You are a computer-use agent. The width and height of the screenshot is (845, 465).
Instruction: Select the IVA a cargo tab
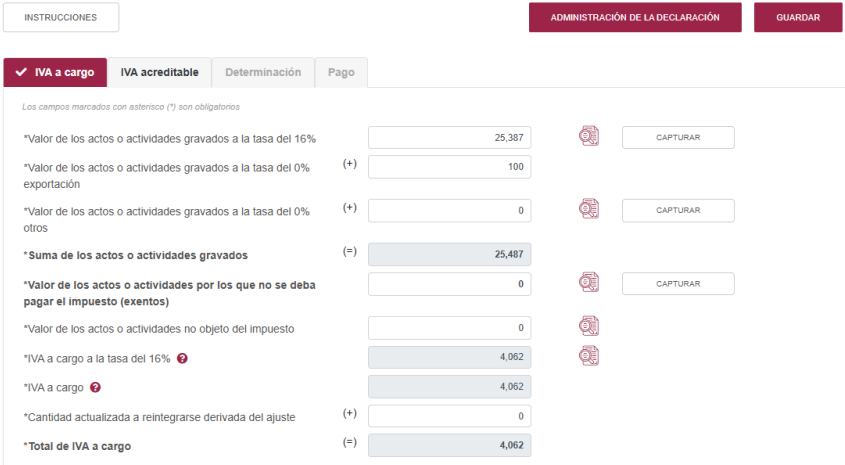click(55, 72)
